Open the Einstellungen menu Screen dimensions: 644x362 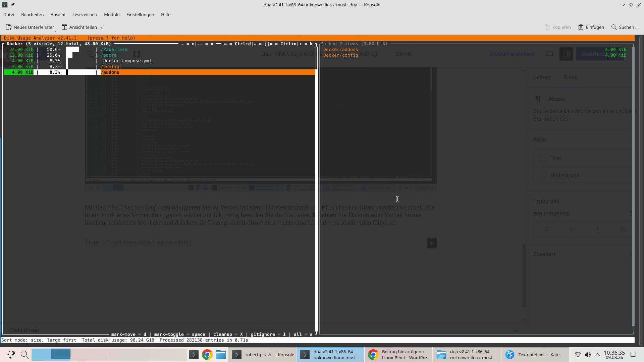[140, 14]
